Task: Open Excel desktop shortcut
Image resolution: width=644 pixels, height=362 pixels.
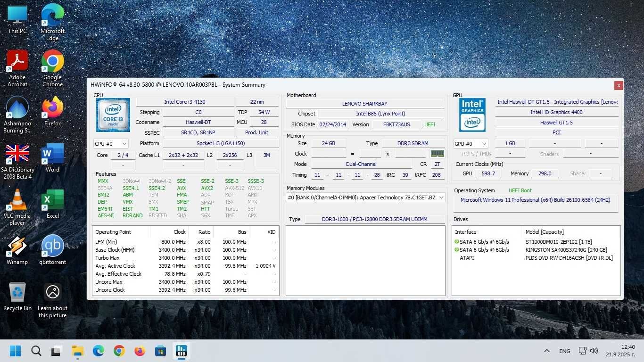Action: [52, 204]
